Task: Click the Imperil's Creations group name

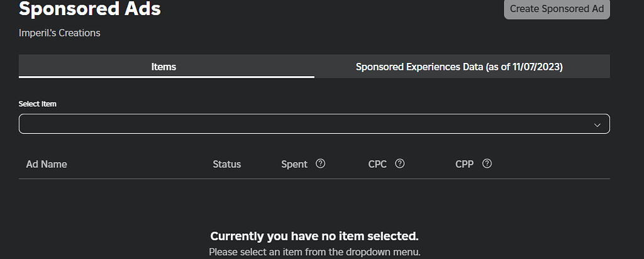Action: [x=60, y=33]
